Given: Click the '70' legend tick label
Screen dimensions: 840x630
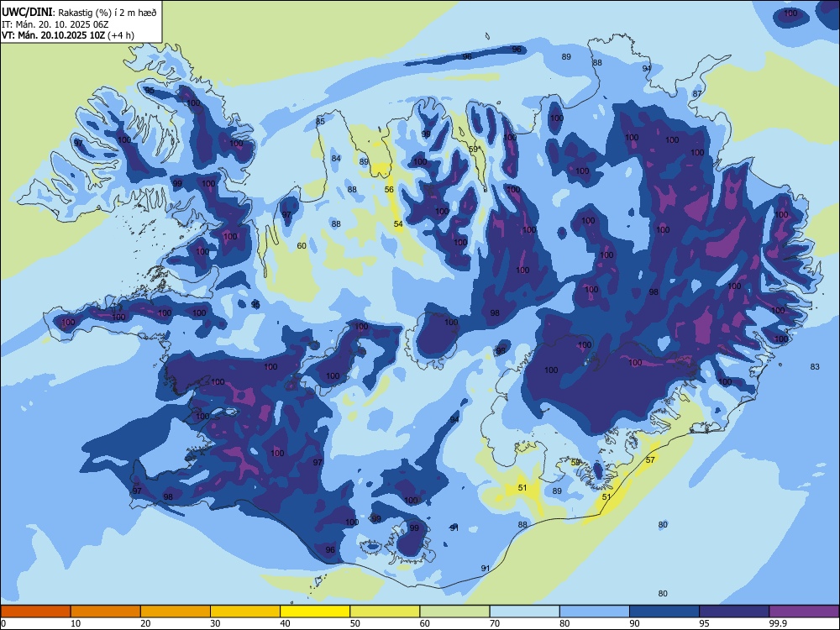Looking at the screenshot, I should [495, 623].
